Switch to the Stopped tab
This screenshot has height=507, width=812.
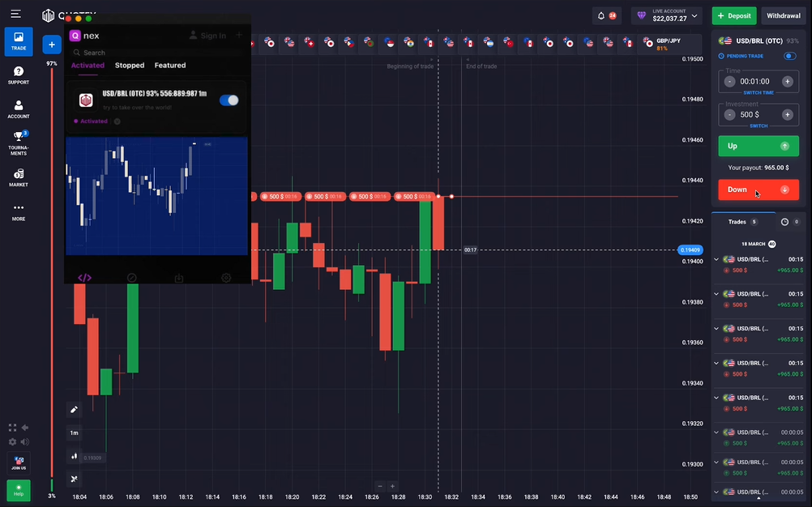coord(129,65)
